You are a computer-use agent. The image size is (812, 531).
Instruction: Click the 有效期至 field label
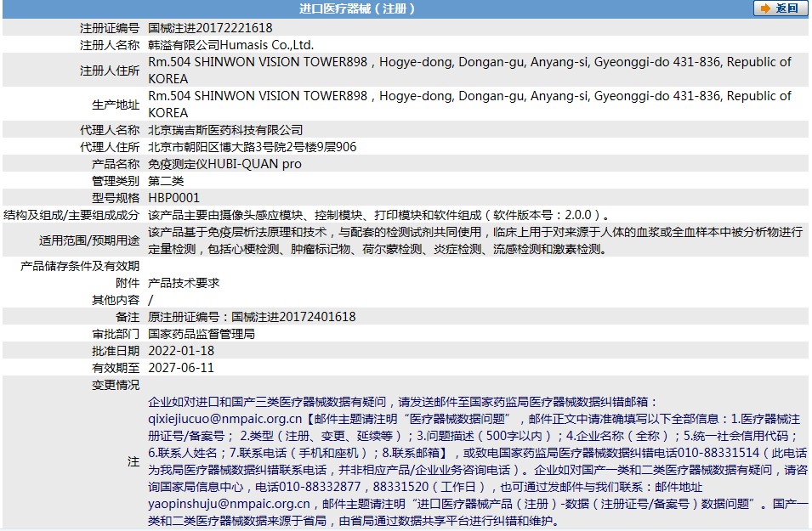(x=116, y=368)
